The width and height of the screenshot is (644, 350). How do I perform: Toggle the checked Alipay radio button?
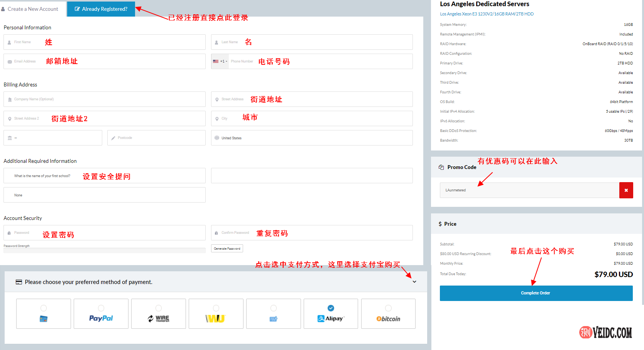(x=331, y=308)
